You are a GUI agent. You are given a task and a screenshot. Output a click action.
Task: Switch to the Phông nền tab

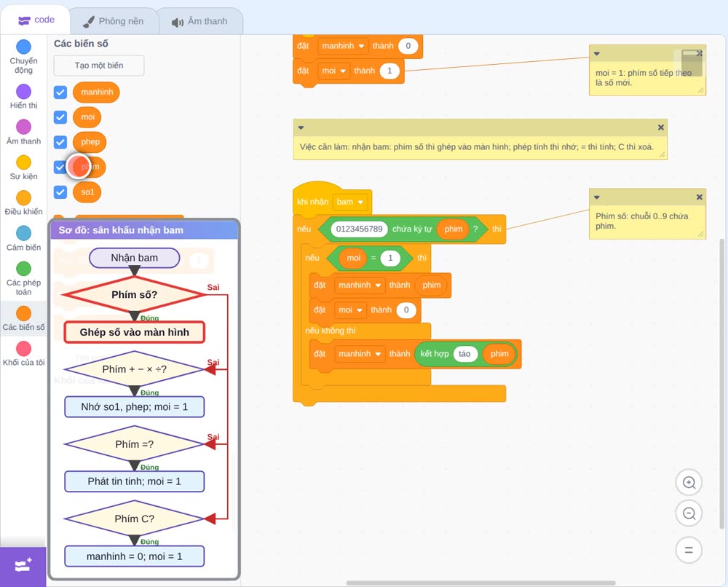pyautogui.click(x=114, y=21)
